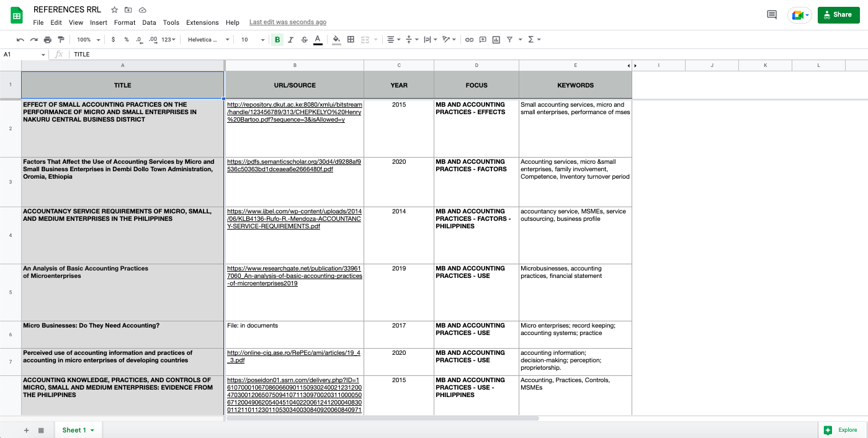868x438 pixels.
Task: Open the Explore button
Action: tap(842, 430)
